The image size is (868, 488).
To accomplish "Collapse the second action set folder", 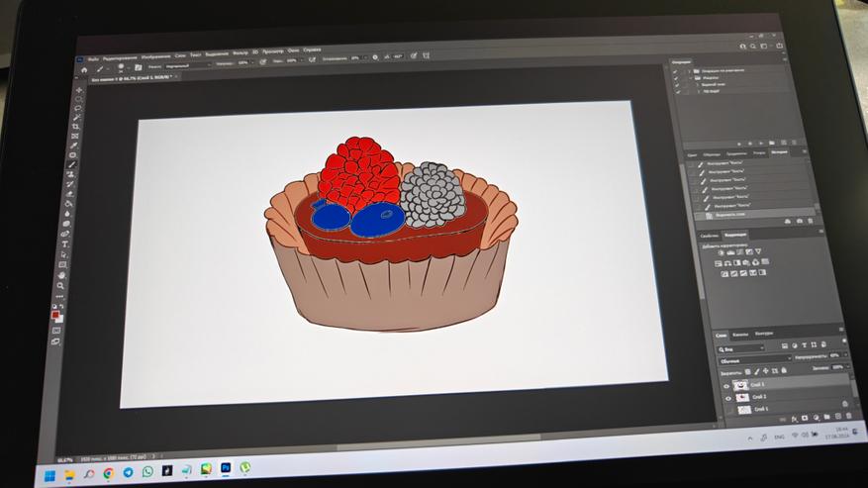I will [x=690, y=78].
